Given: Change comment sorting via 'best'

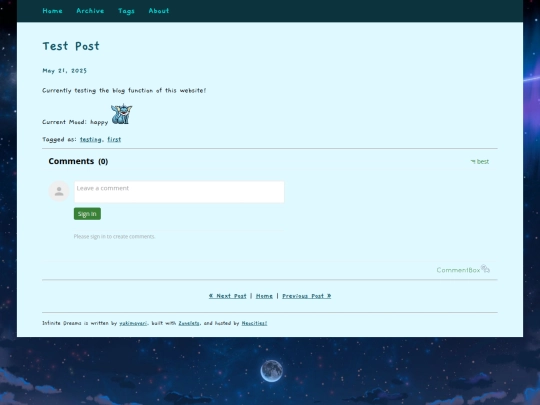Looking at the screenshot, I should pyautogui.click(x=480, y=162).
